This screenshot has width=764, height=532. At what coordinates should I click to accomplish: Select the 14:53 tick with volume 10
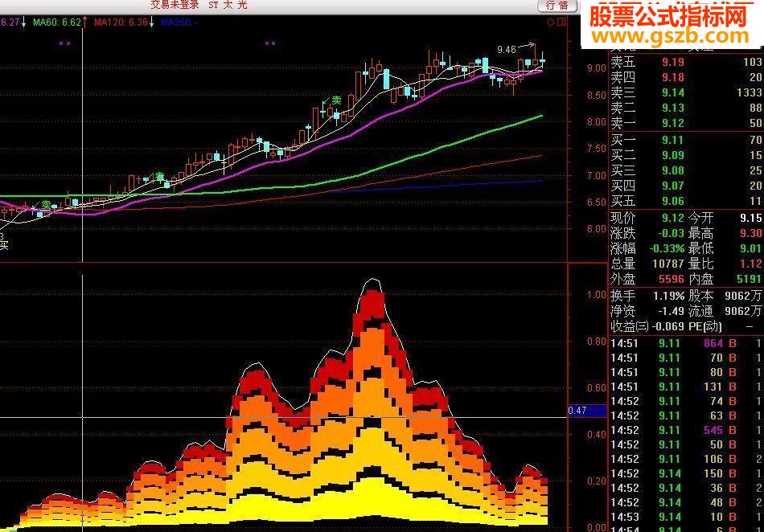point(686,517)
